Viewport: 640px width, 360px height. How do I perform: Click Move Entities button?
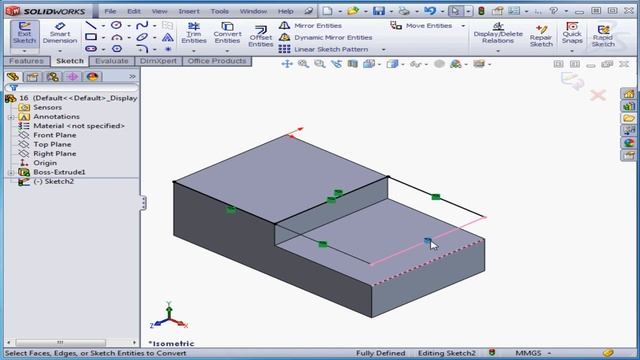tap(421, 26)
